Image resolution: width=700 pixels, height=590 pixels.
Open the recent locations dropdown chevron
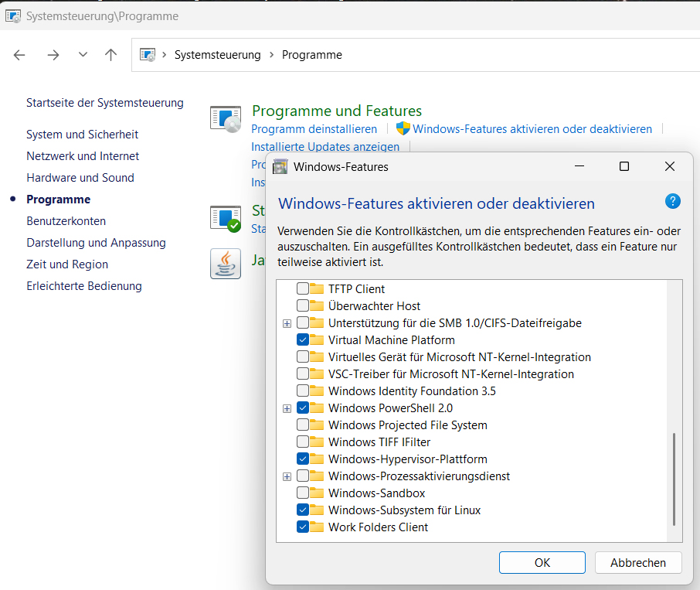(x=83, y=55)
